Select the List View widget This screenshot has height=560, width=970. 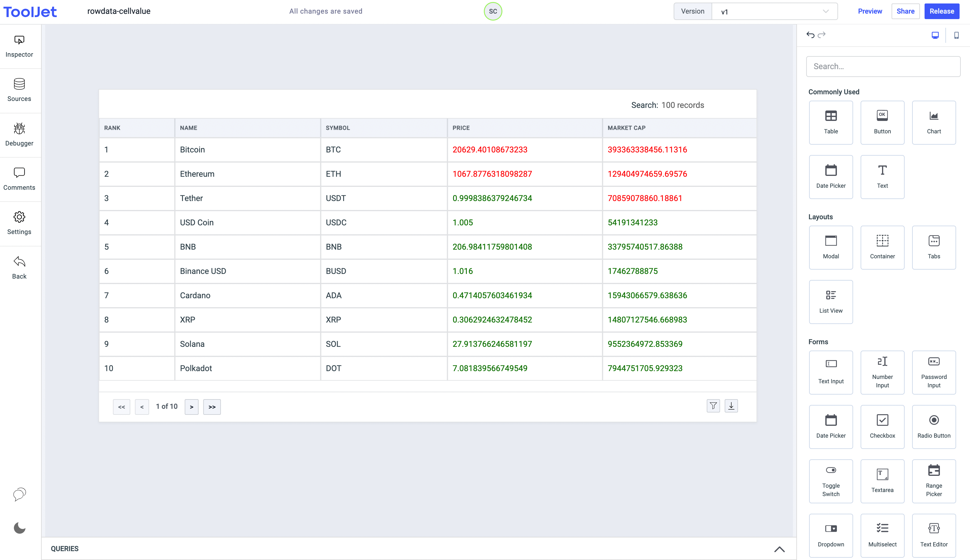point(831,302)
